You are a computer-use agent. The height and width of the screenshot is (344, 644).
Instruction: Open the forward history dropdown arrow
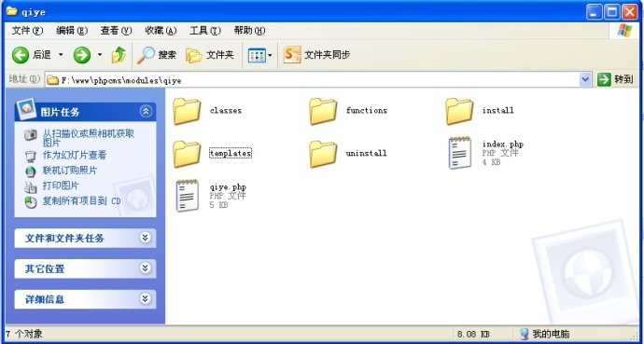click(x=100, y=54)
